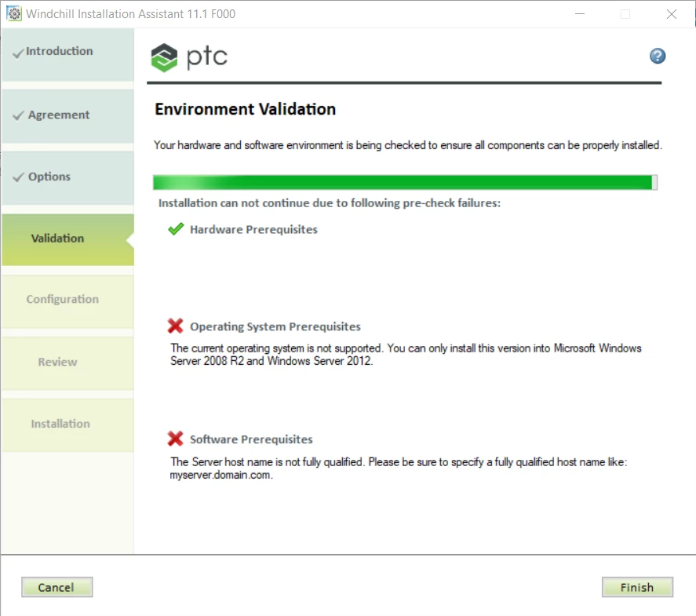The image size is (696, 616).
Task: Click the green validation progress bar
Action: pos(405,182)
